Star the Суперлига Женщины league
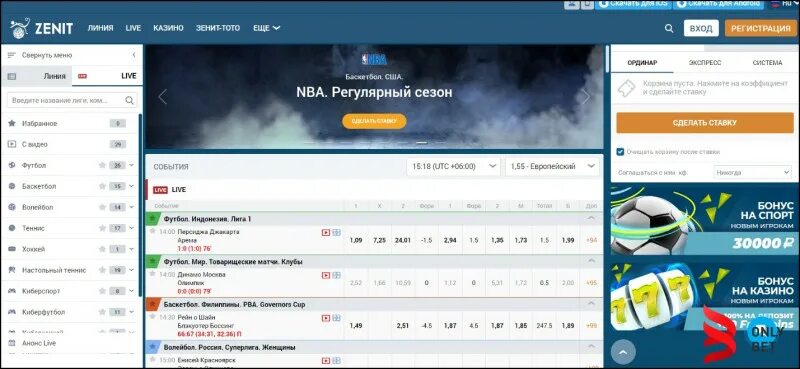Screen dimensions: 800x369 point(152,347)
